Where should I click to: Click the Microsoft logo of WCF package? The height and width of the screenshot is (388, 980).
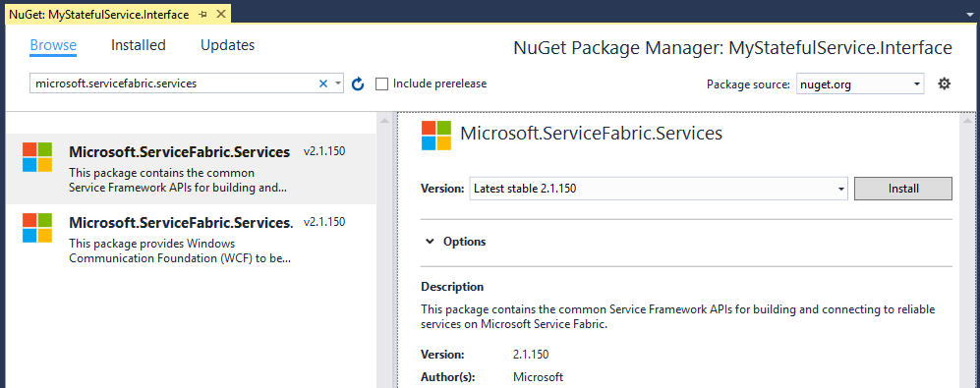tap(37, 228)
